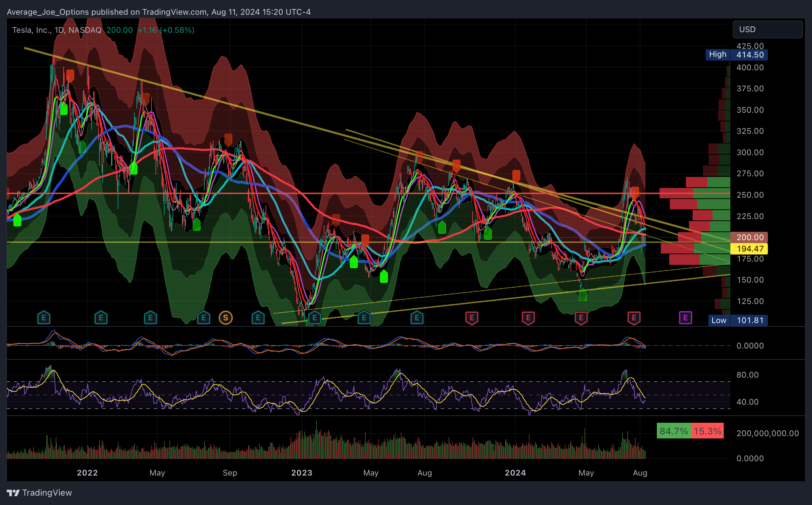Click the Aug label following 2023
The image size is (812, 505).
tap(425, 473)
